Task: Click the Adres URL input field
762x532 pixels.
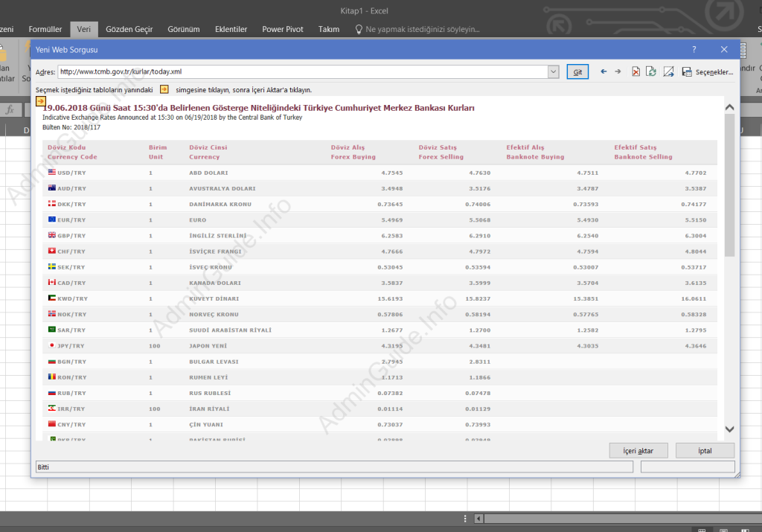Action: 304,71
